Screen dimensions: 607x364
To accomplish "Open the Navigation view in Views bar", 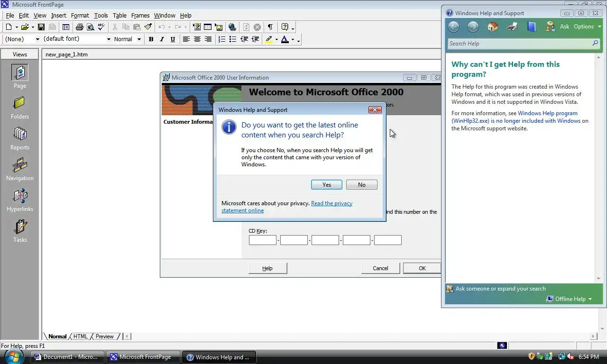I will click(20, 169).
